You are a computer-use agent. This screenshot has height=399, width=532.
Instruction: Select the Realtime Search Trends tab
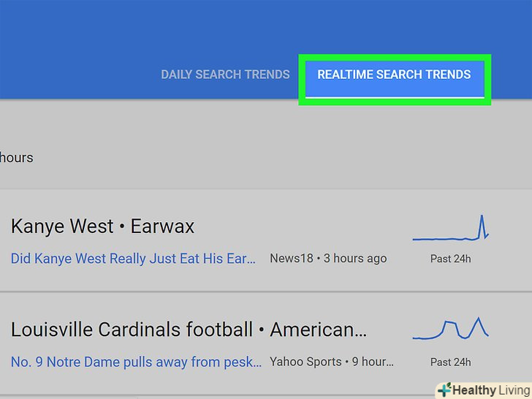pos(394,75)
